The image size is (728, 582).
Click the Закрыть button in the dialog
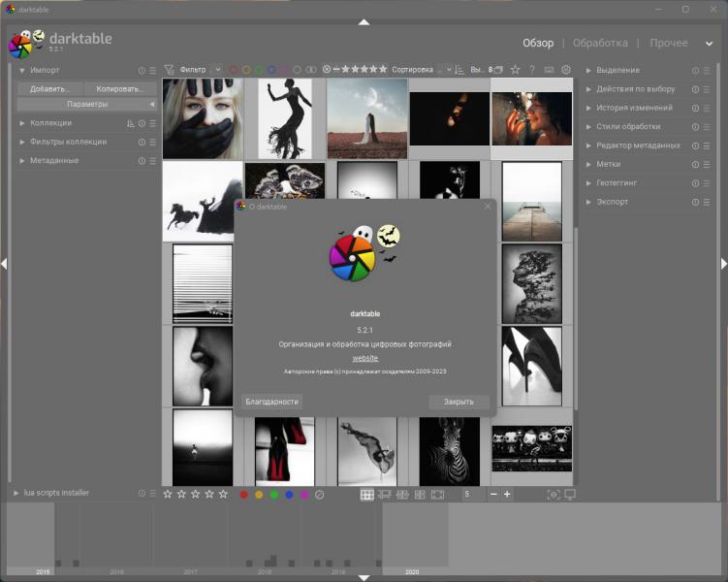(x=459, y=402)
